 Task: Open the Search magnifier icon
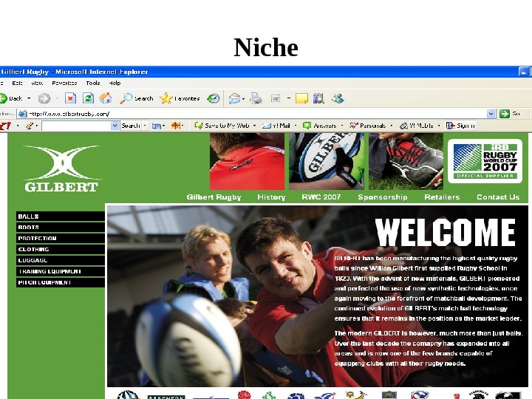click(126, 98)
